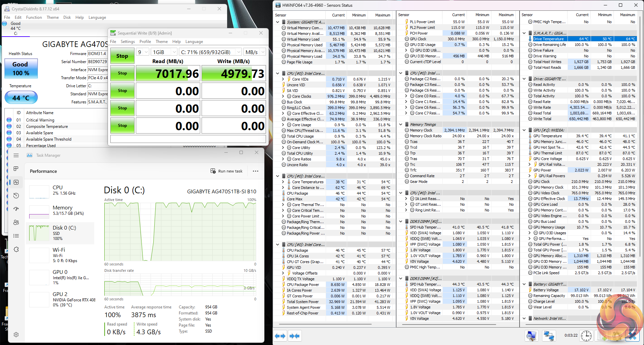Open Profile menu in CrystalDiskMark
This screenshot has width=644, height=345.
[145, 42]
